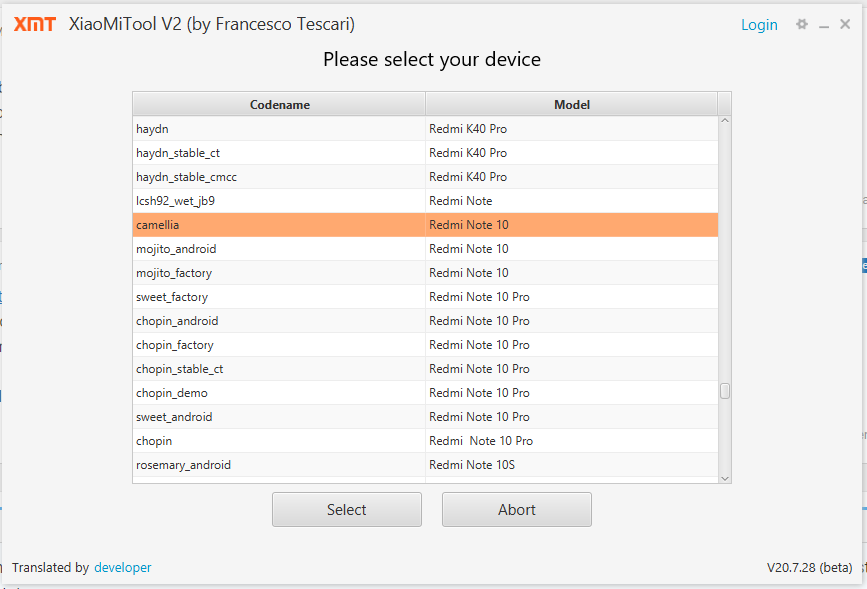Click the Select button
The height and width of the screenshot is (589, 867).
point(347,509)
